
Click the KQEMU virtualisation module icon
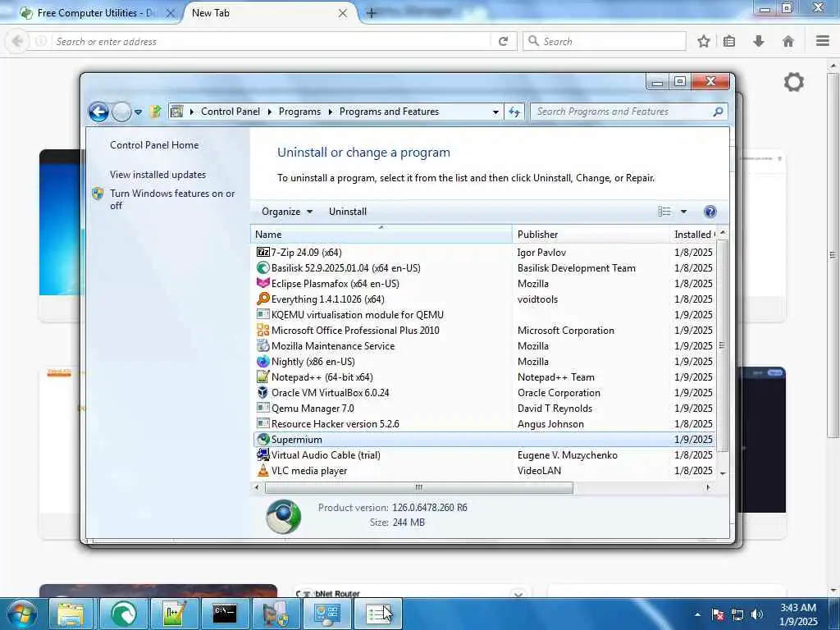pyautogui.click(x=262, y=314)
